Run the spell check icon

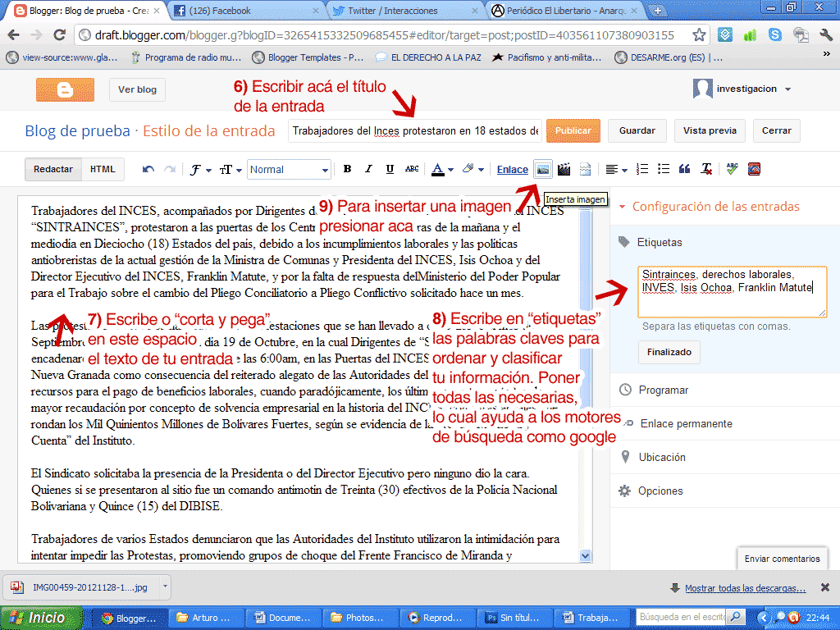pos(733,170)
